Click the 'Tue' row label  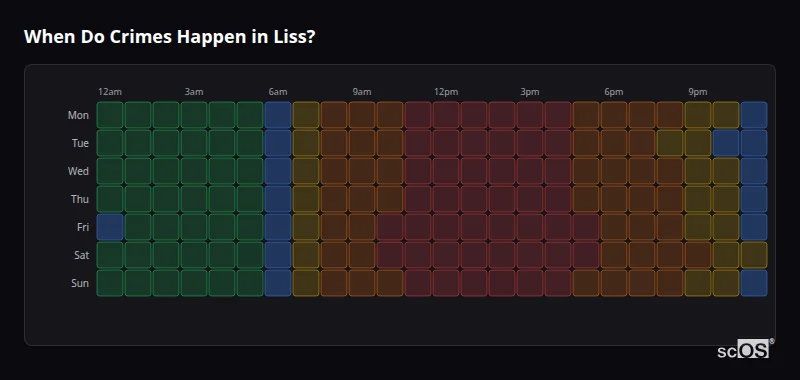pos(80,143)
